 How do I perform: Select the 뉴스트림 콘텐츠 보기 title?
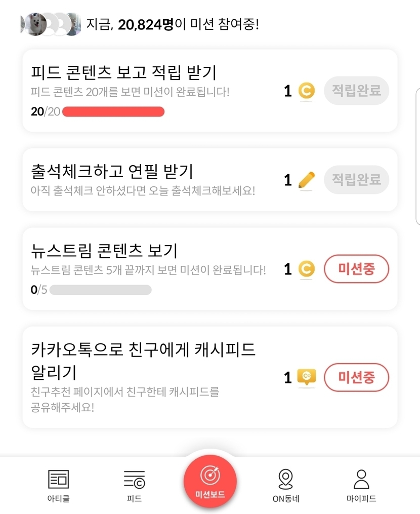click(104, 251)
